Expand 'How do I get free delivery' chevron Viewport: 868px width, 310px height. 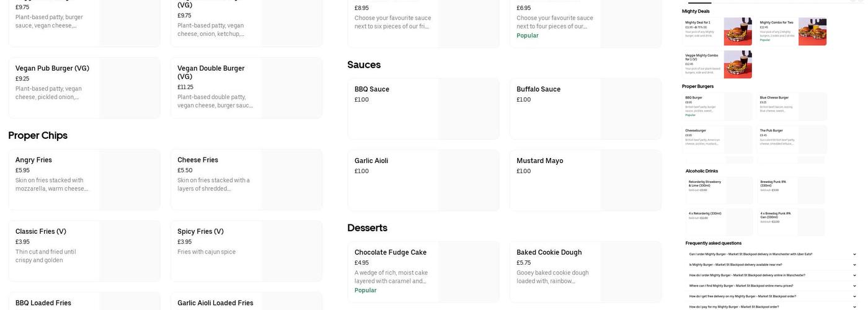[x=854, y=296]
